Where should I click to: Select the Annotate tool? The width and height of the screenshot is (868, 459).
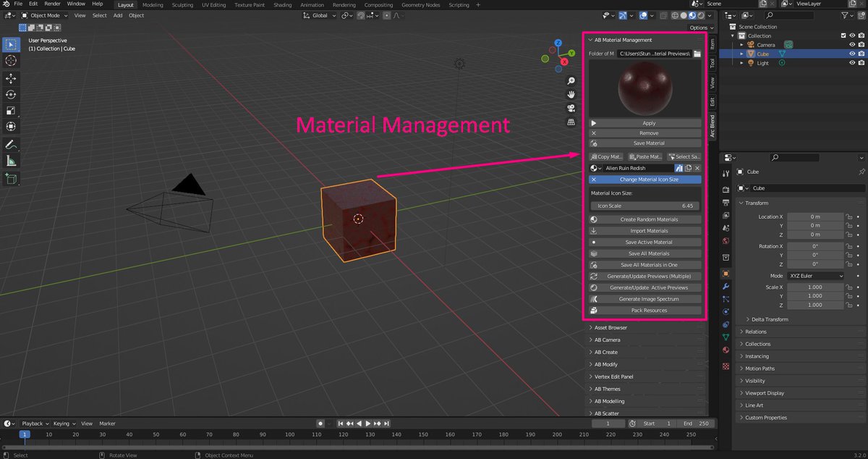[12, 146]
